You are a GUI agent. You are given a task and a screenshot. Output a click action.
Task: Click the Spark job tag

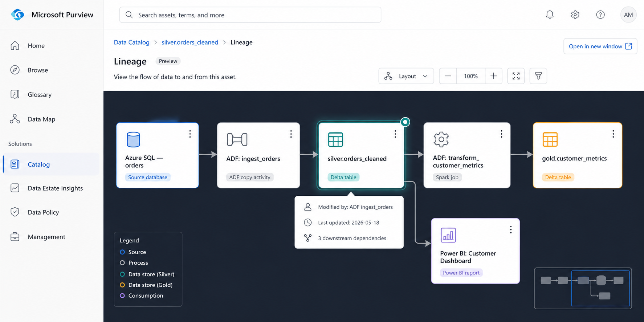pos(447,177)
